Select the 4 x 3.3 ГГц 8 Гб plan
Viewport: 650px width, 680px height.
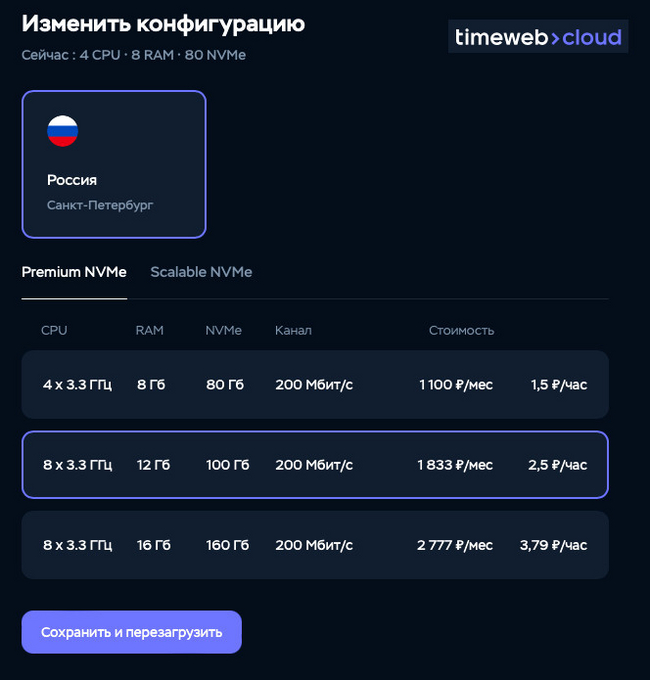point(314,385)
